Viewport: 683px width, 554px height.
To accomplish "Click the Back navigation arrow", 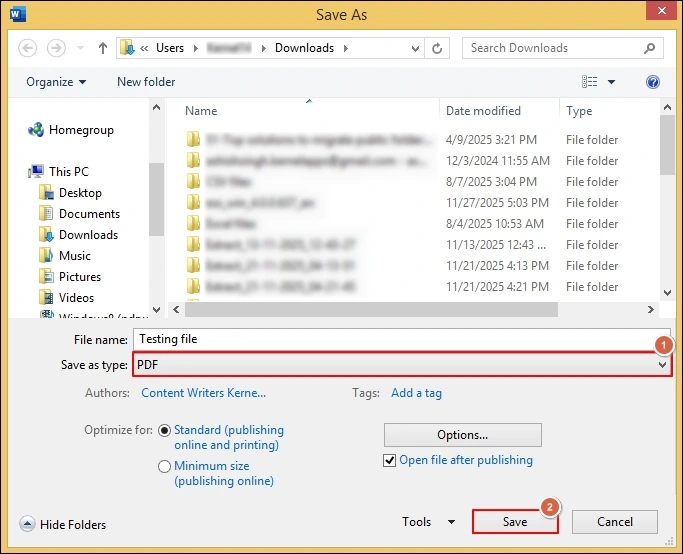I will [x=27, y=48].
